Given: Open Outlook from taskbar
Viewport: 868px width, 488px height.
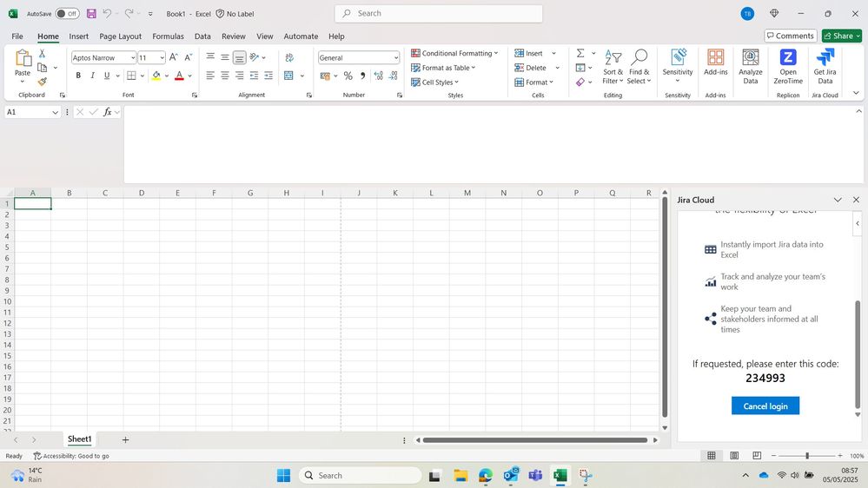Looking at the screenshot, I should tap(510, 475).
